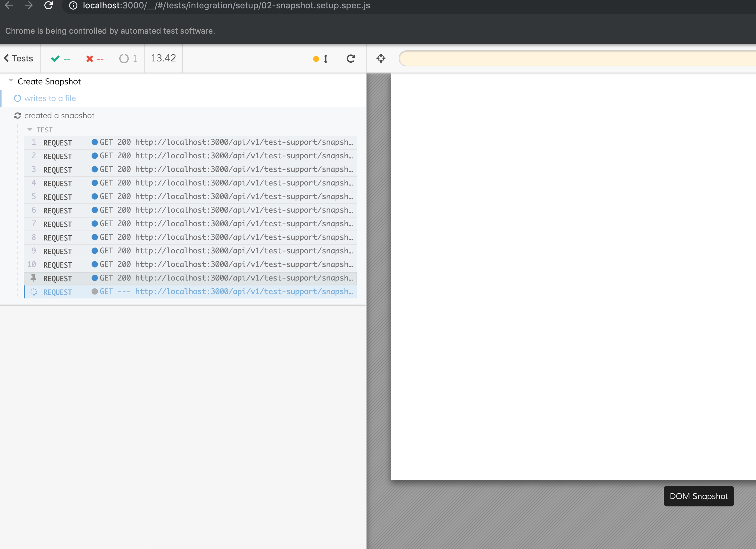Click the application URL bar field

coord(577,58)
